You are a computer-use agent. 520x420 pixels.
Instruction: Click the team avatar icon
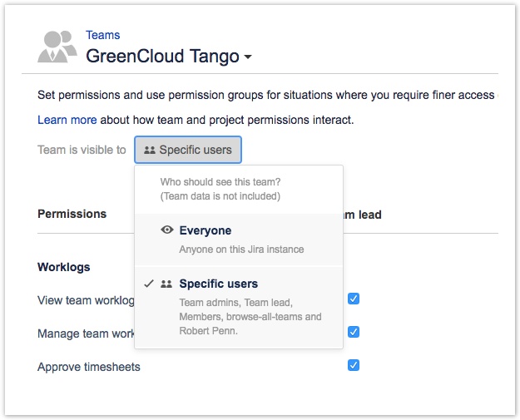(x=57, y=47)
